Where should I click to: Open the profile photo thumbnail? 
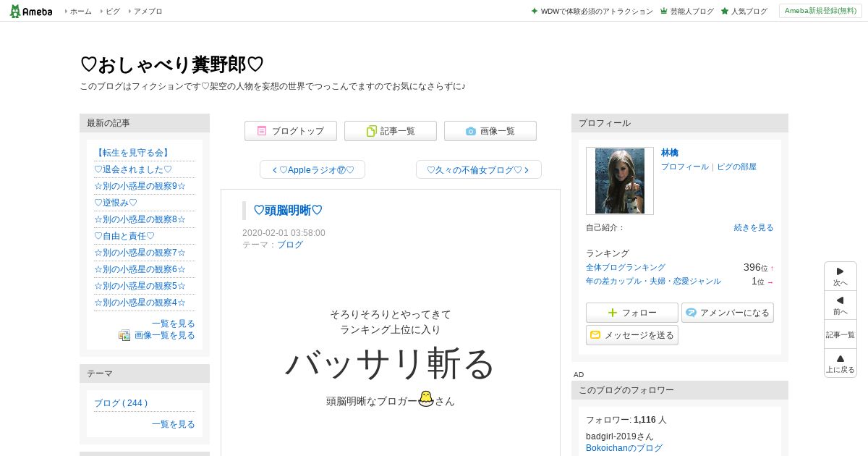tap(620, 181)
